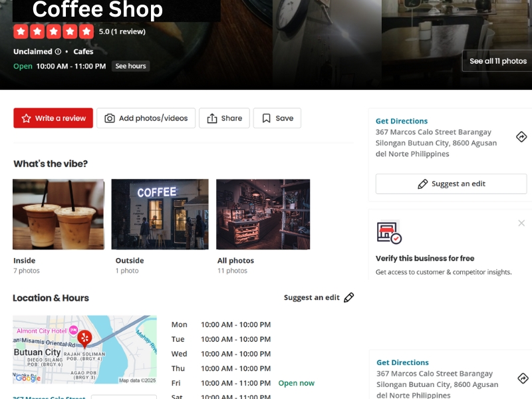Click the Cafes category link

[x=84, y=52]
